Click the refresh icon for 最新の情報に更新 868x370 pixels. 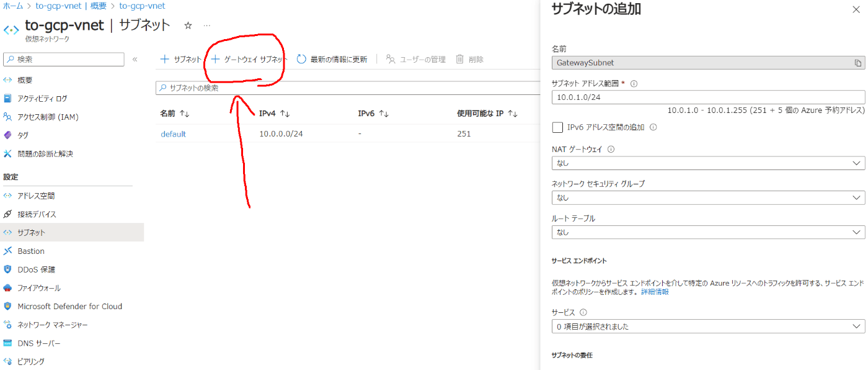click(x=301, y=59)
